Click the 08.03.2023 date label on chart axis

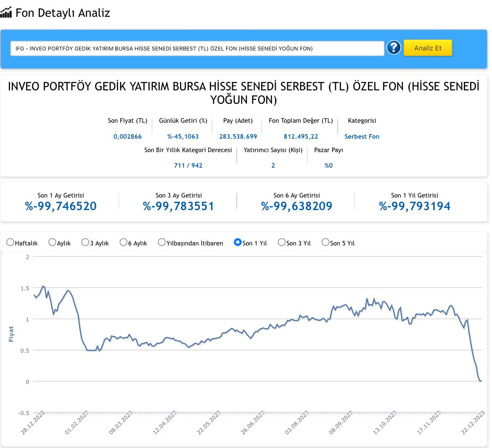coord(121,423)
